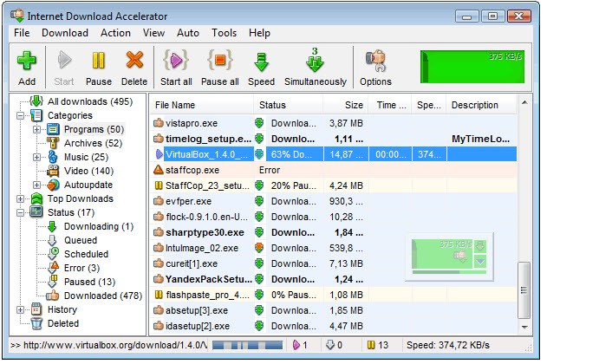
Task: Select Downloading (1) status filter
Action: pyautogui.click(x=99, y=226)
